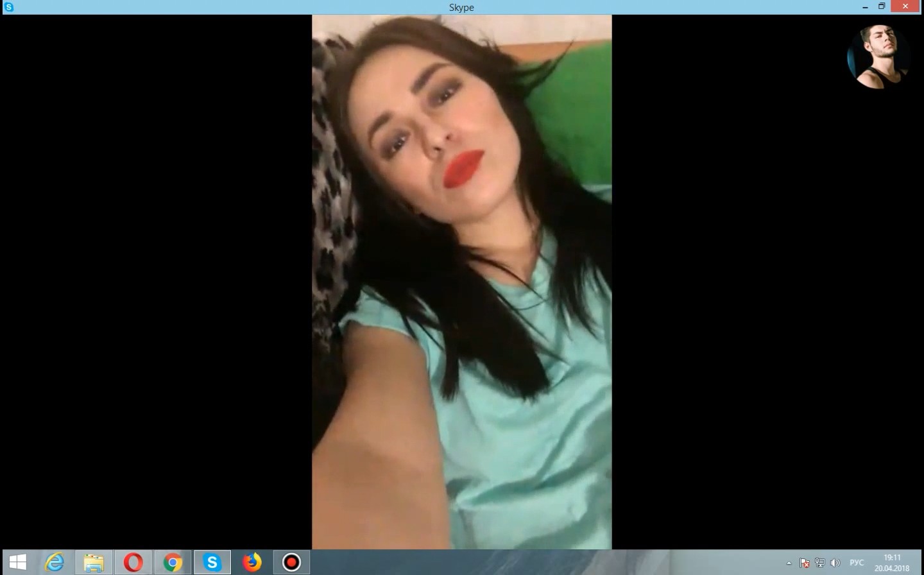The width and height of the screenshot is (924, 575).
Task: Open the screen recorder taskbar icon
Action: point(291,563)
